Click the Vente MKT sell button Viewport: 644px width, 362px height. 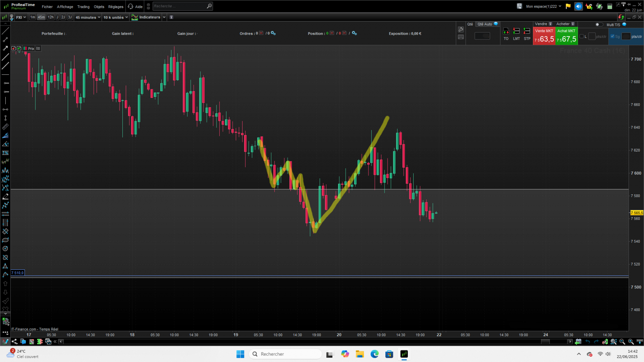(544, 36)
